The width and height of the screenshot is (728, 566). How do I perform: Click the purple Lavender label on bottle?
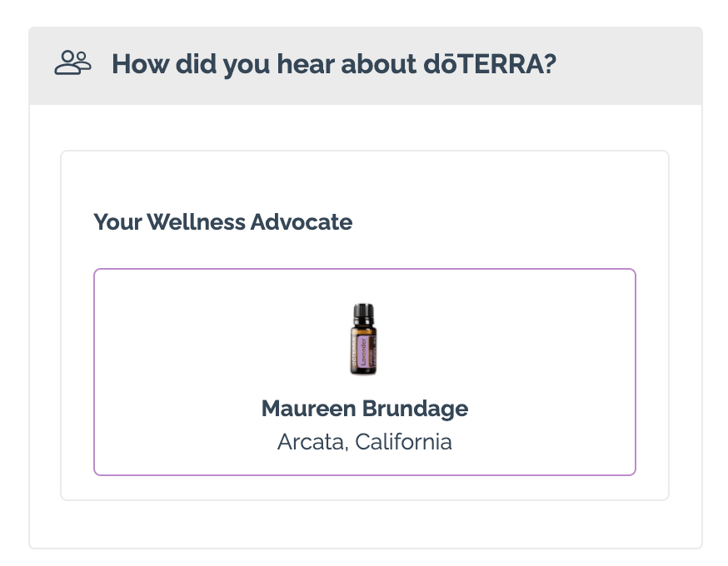point(363,351)
